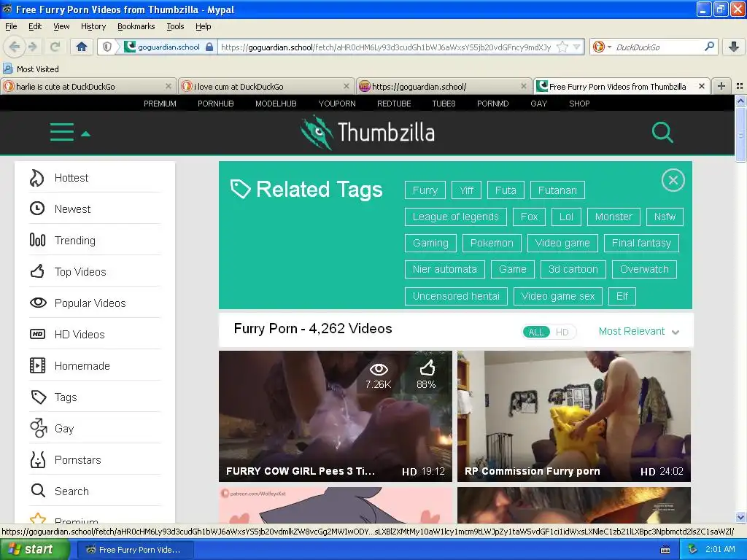Switch to the 'harlie is cute at DuckDuckGo' tab
This screenshot has width=747, height=560.
click(88, 86)
